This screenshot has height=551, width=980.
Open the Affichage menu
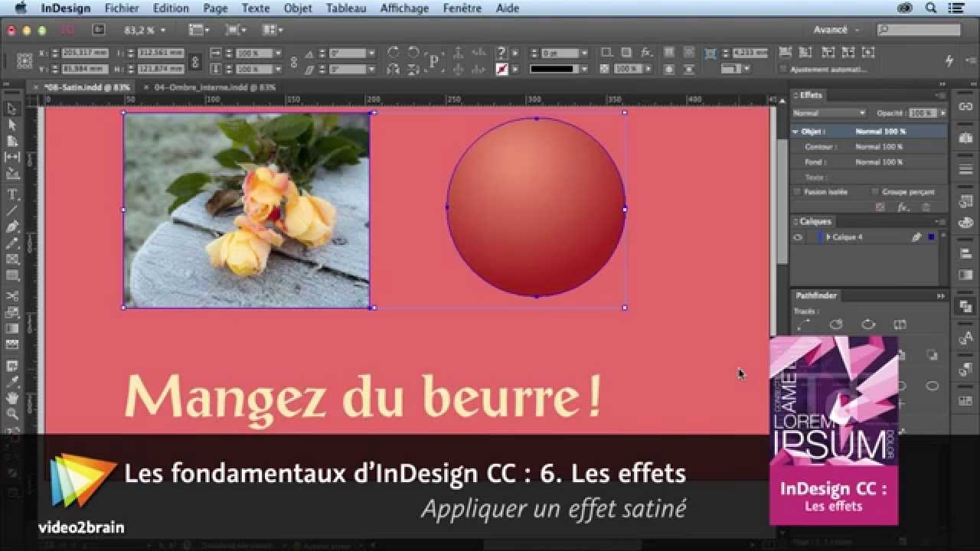click(x=404, y=8)
